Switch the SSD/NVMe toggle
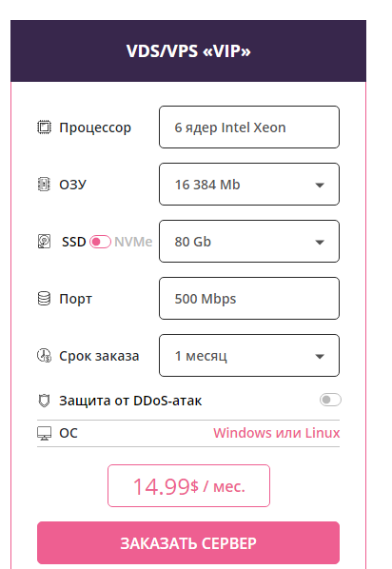The image size is (392, 569). (x=100, y=242)
